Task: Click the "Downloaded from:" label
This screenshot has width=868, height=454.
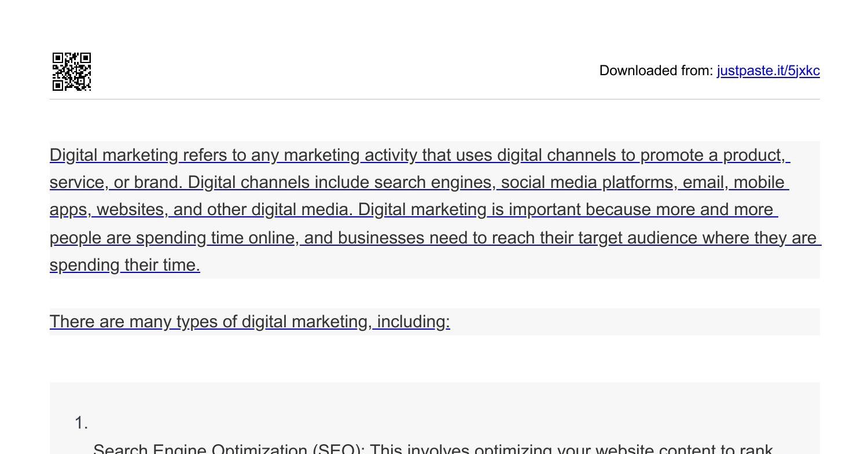Action: pyautogui.click(x=656, y=71)
